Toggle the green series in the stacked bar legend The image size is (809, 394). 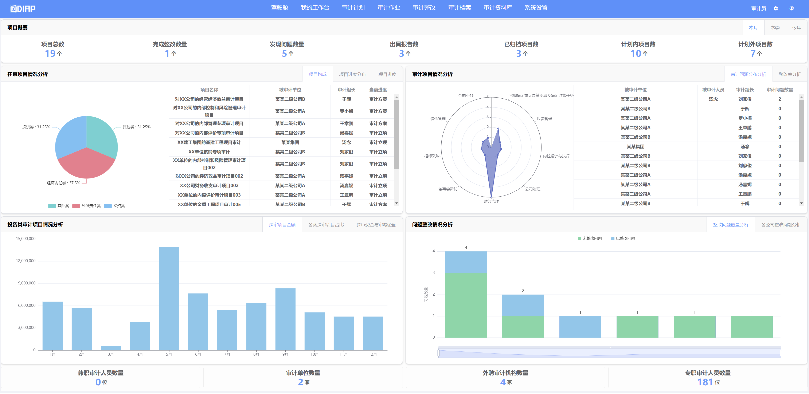(591, 238)
